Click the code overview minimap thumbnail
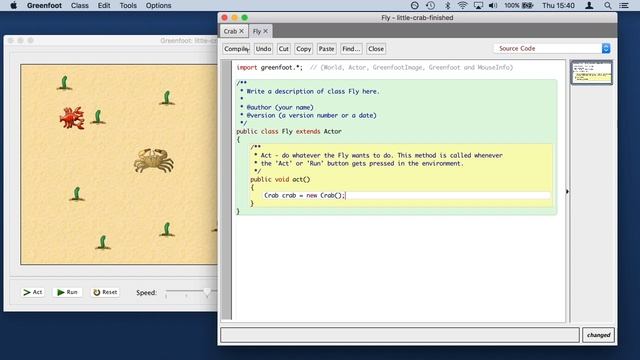This screenshot has height=360, width=640. [x=591, y=72]
